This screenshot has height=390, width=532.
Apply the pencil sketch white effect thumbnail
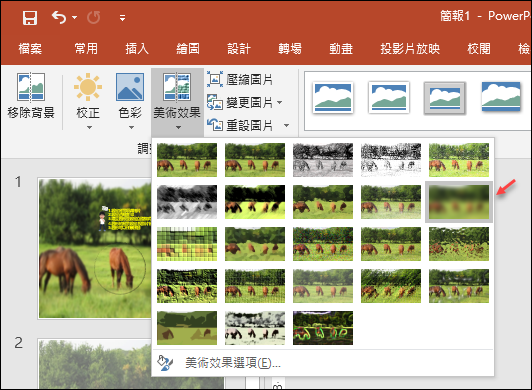pyautogui.click(x=391, y=160)
